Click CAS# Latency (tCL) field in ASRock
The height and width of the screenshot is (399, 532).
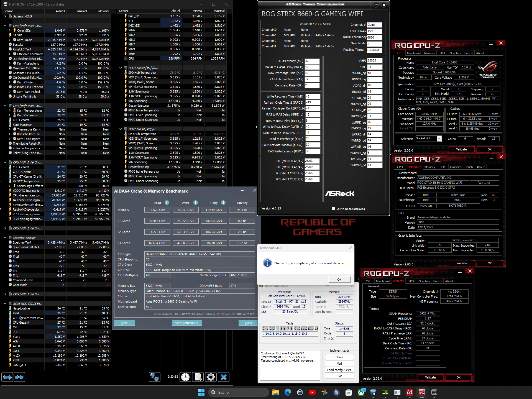(312, 61)
